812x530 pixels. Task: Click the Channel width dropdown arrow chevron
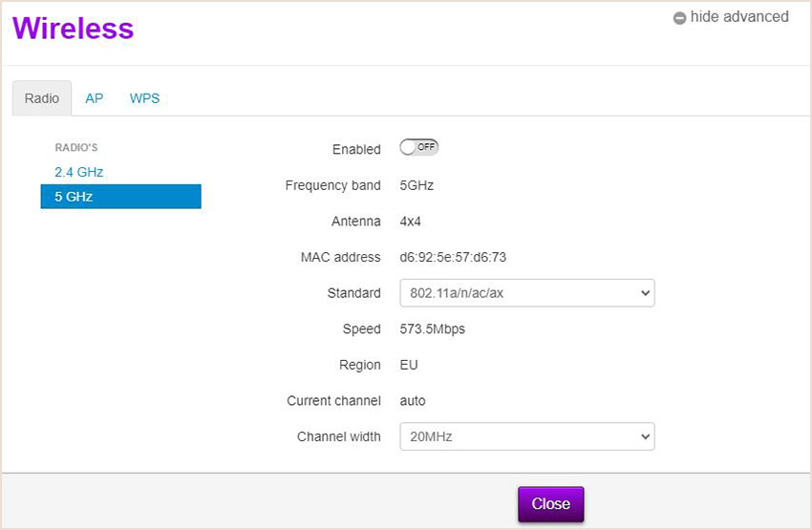pyautogui.click(x=645, y=436)
